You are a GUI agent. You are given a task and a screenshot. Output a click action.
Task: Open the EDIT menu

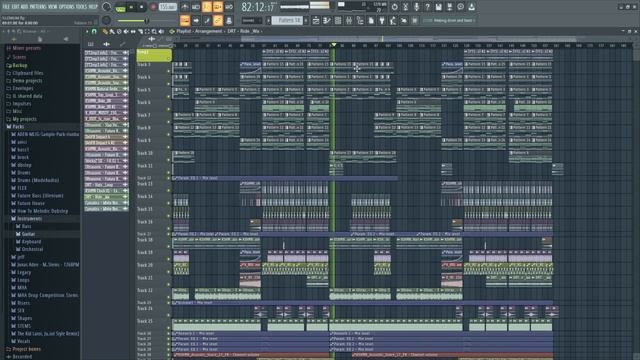tap(16, 7)
